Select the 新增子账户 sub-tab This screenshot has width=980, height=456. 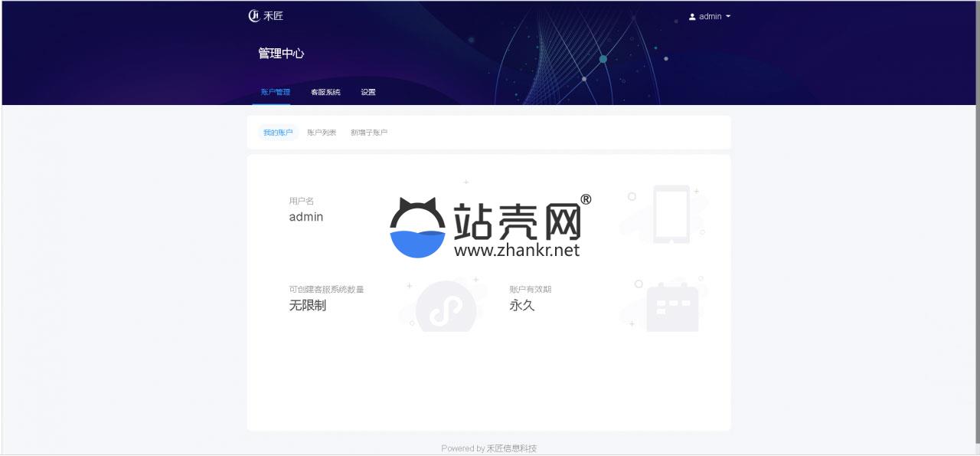click(x=369, y=133)
